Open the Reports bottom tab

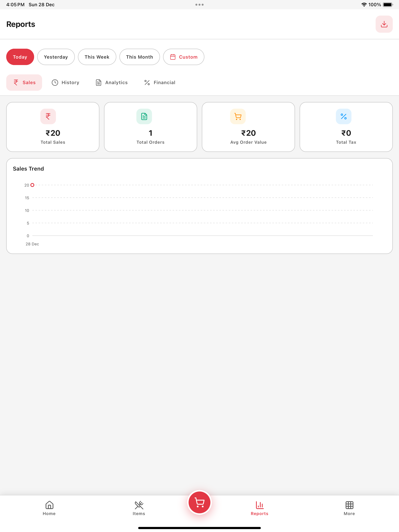pyautogui.click(x=260, y=508)
